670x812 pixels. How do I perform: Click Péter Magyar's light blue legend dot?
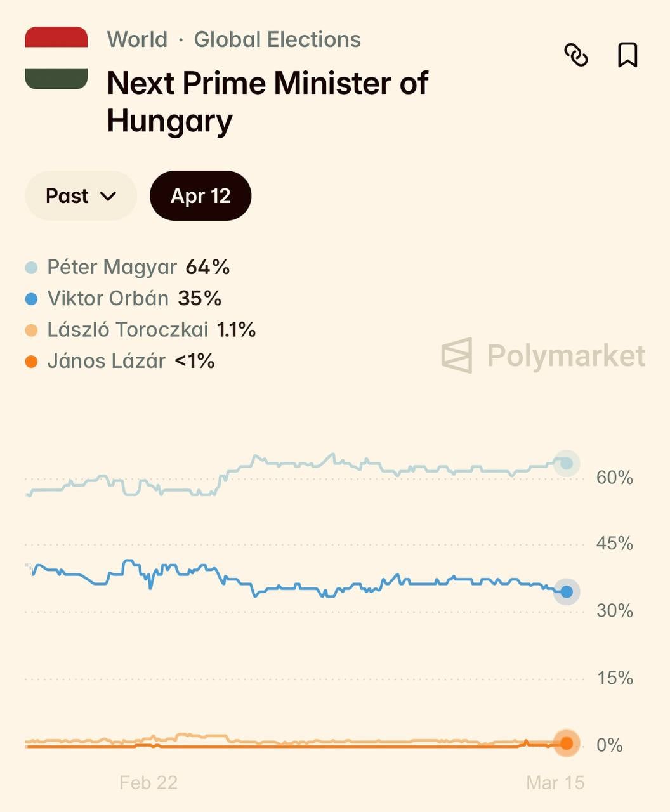tap(31, 268)
